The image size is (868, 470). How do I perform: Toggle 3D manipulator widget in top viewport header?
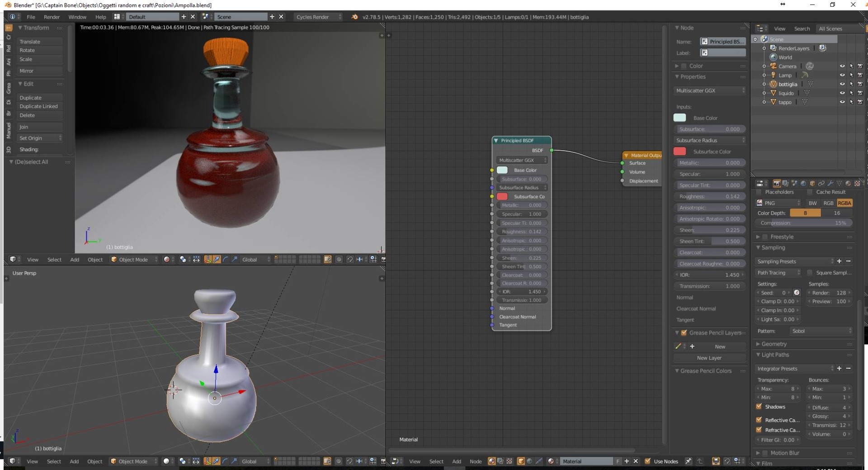[x=208, y=259]
